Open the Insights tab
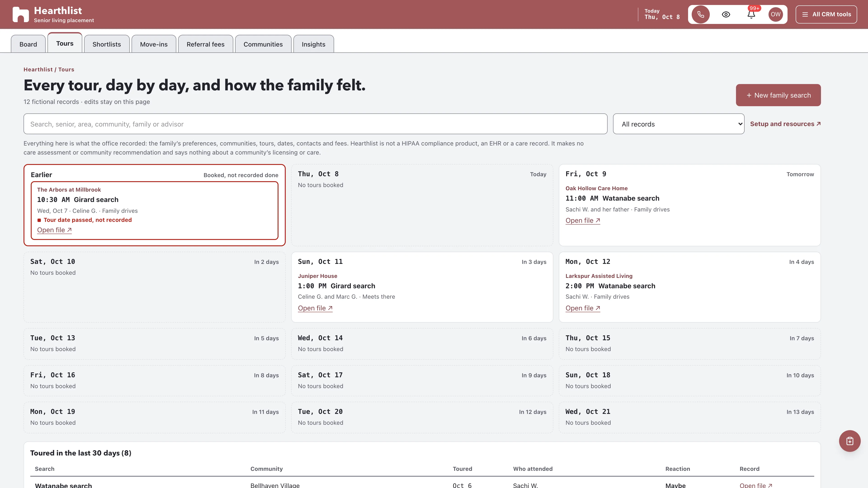The image size is (868, 488). coord(313,44)
